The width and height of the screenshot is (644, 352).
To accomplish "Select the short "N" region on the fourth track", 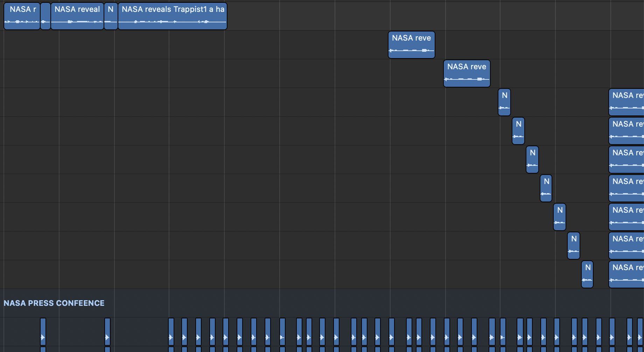I will (504, 102).
